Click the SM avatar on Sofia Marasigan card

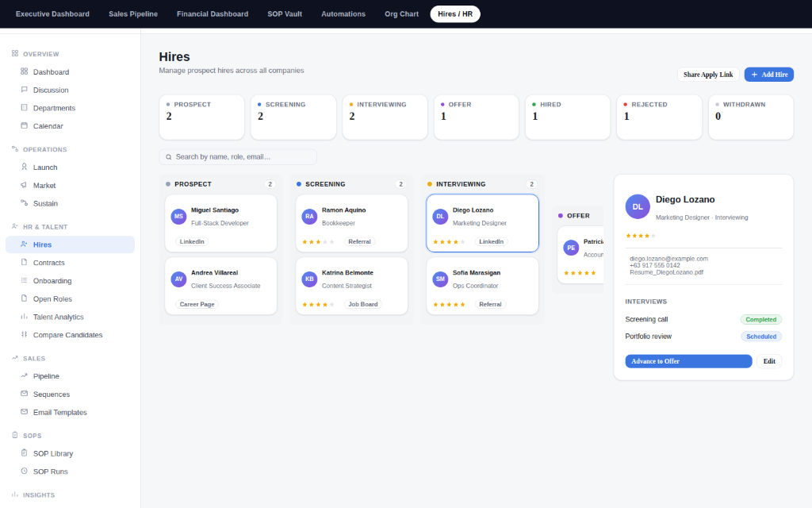(440, 279)
